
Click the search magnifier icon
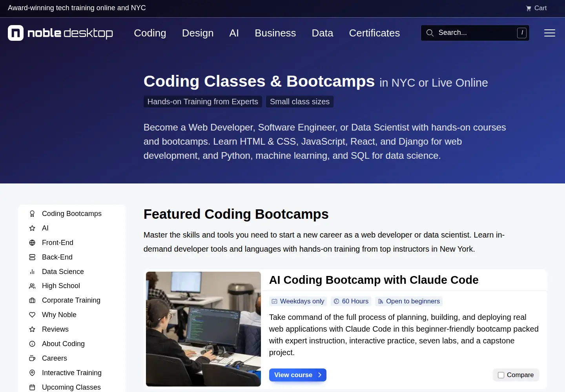click(x=430, y=33)
